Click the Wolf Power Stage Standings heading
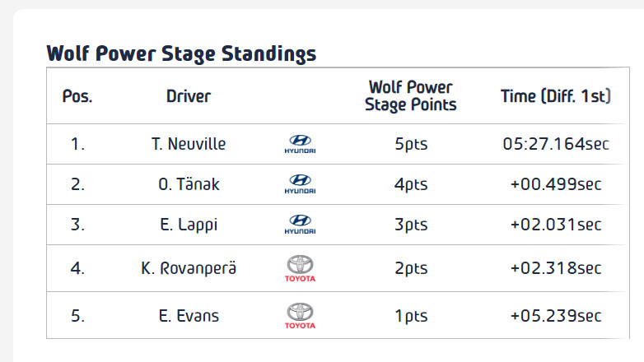 [181, 54]
